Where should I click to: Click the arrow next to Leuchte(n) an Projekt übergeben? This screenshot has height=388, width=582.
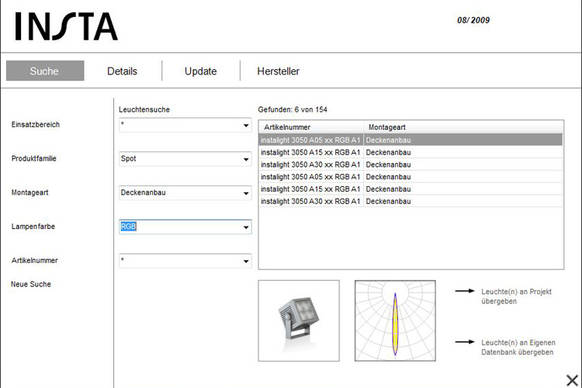[x=465, y=291]
